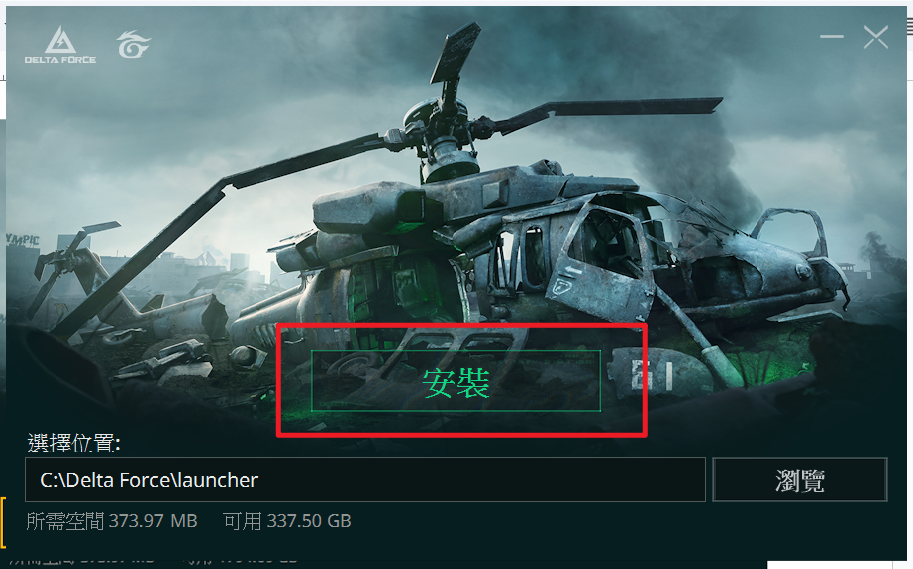This screenshot has height=569, width=913.
Task: Click the white window area at bottom right
Action: [x=840, y=565]
